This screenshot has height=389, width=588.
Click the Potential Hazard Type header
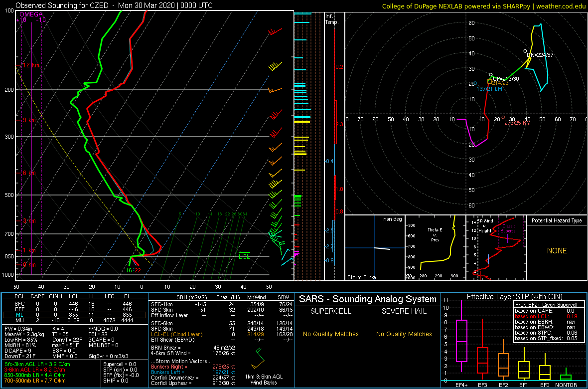(x=557, y=221)
